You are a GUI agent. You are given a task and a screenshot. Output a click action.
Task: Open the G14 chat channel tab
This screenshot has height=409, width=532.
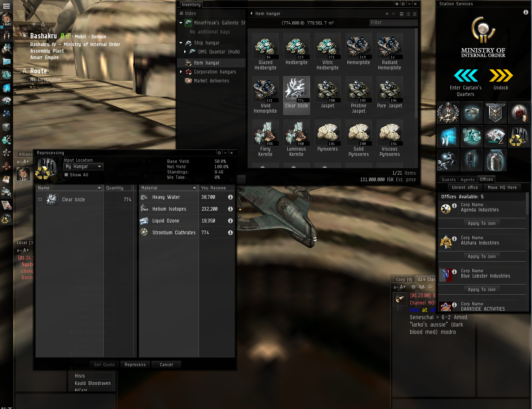point(426,279)
